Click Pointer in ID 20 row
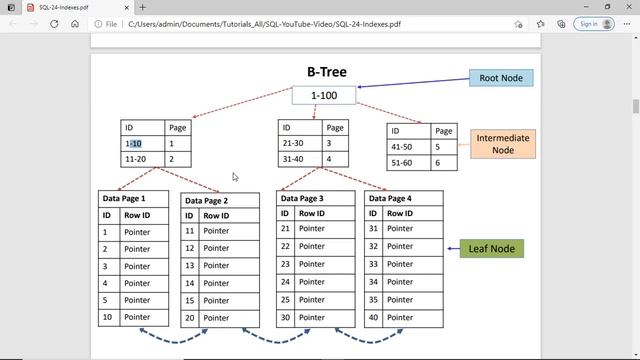640x360 pixels. pyautogui.click(x=216, y=318)
